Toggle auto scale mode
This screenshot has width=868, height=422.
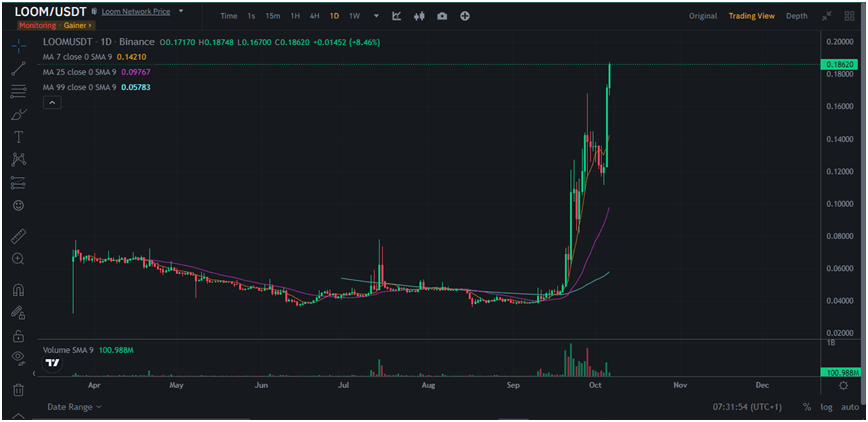(x=850, y=407)
